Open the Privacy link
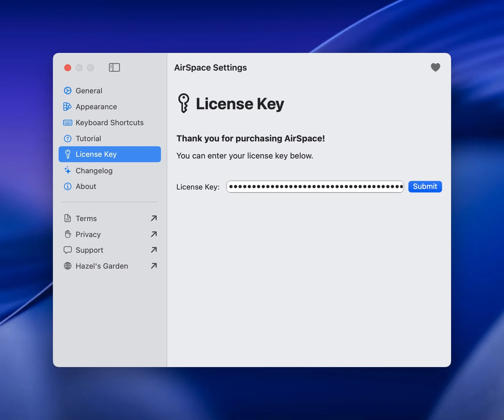Viewport: 504px width, 420px height. coord(110,234)
